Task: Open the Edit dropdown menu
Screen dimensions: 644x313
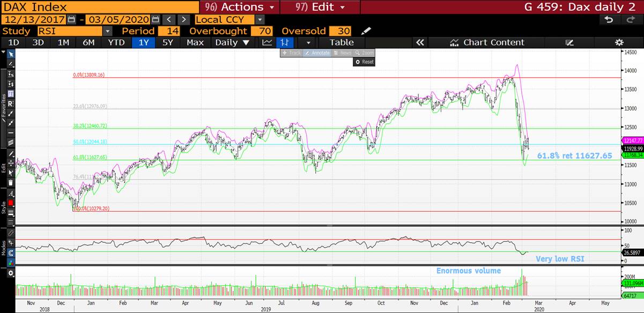Action: (320, 7)
